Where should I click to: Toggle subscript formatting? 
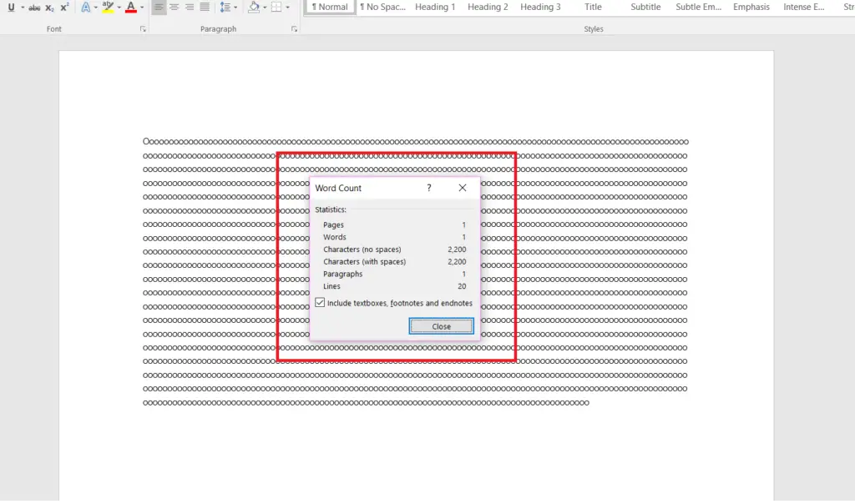[x=49, y=8]
